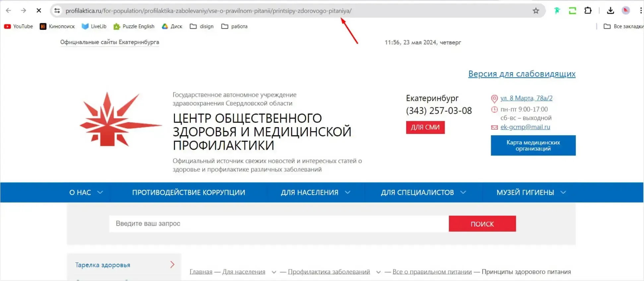Image resolution: width=644 pixels, height=281 pixels.
Task: Click the envelope email icon
Action: (x=494, y=127)
